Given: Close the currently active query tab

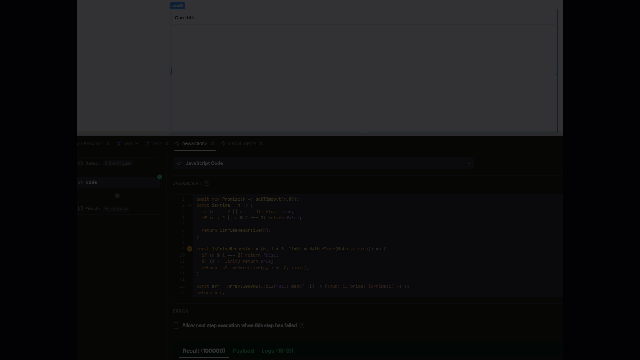Looking at the screenshot, I should click(212, 144).
